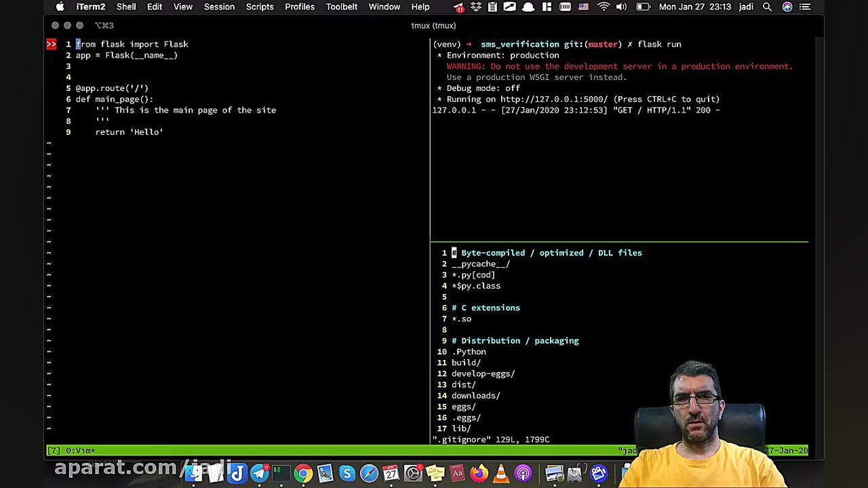
Task: Open Notification Center list icon
Action: (805, 7)
